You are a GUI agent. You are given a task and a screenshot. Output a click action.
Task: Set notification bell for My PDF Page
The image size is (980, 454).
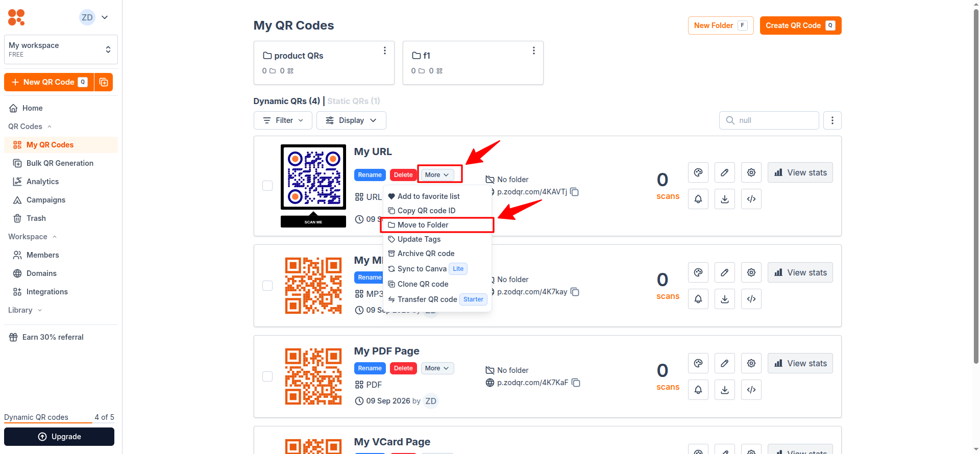click(698, 390)
